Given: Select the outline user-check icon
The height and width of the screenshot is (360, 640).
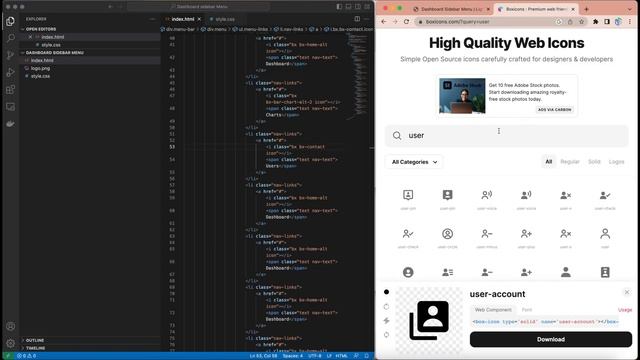Looking at the screenshot, I should [408, 234].
